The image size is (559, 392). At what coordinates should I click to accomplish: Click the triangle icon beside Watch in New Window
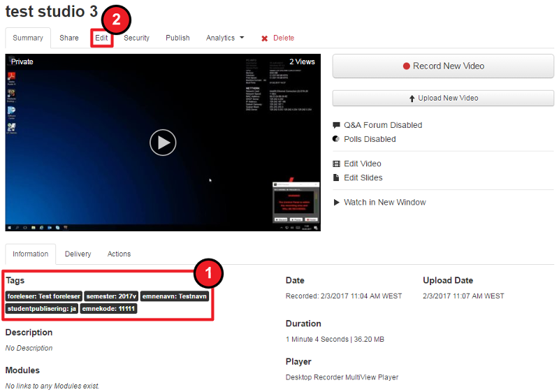tap(337, 203)
